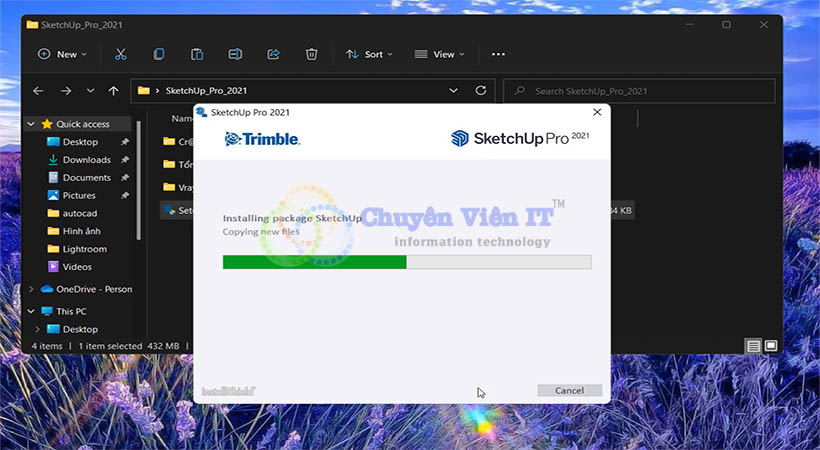This screenshot has height=450, width=820.
Task: Expand the OneDrive - Personal node
Action: [x=31, y=289]
